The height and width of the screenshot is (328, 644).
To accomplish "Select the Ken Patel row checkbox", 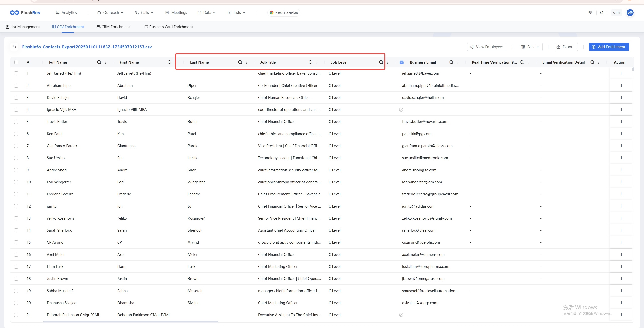I will (16, 134).
